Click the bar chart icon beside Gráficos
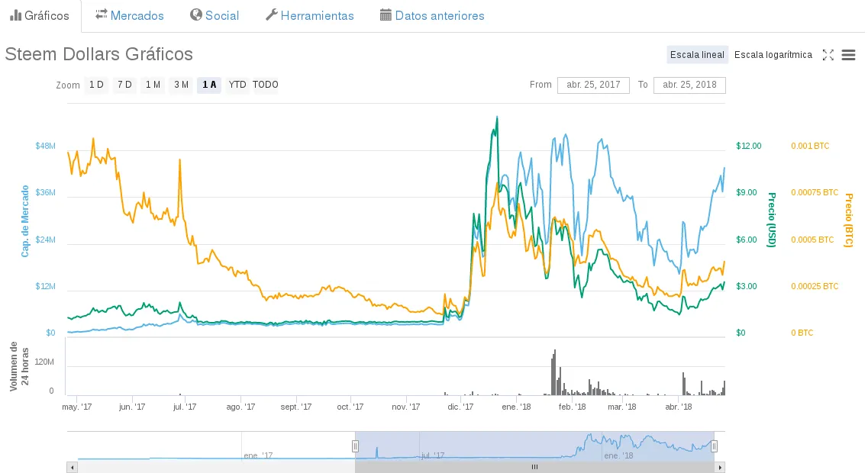 [15, 15]
